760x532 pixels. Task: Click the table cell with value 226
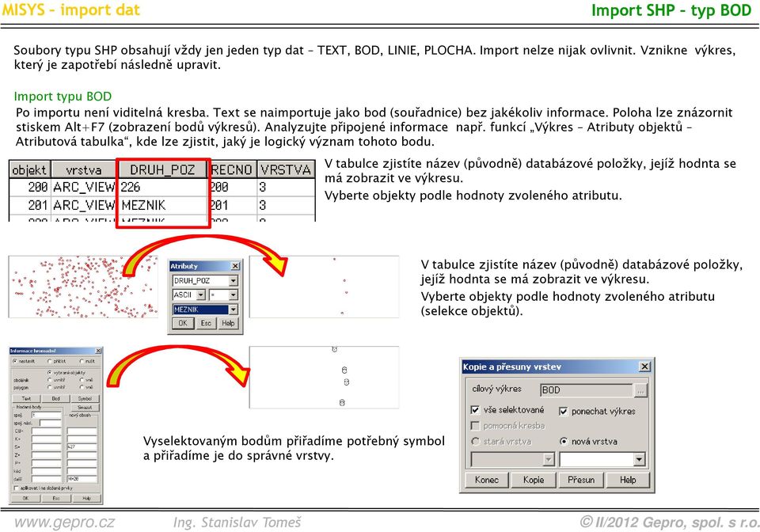(162, 187)
